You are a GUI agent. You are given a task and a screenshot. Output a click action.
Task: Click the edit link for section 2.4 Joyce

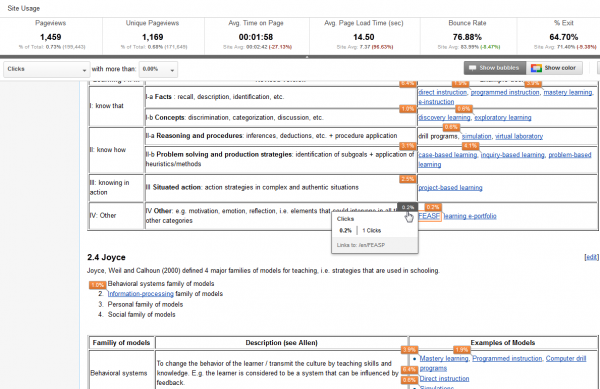[591, 257]
